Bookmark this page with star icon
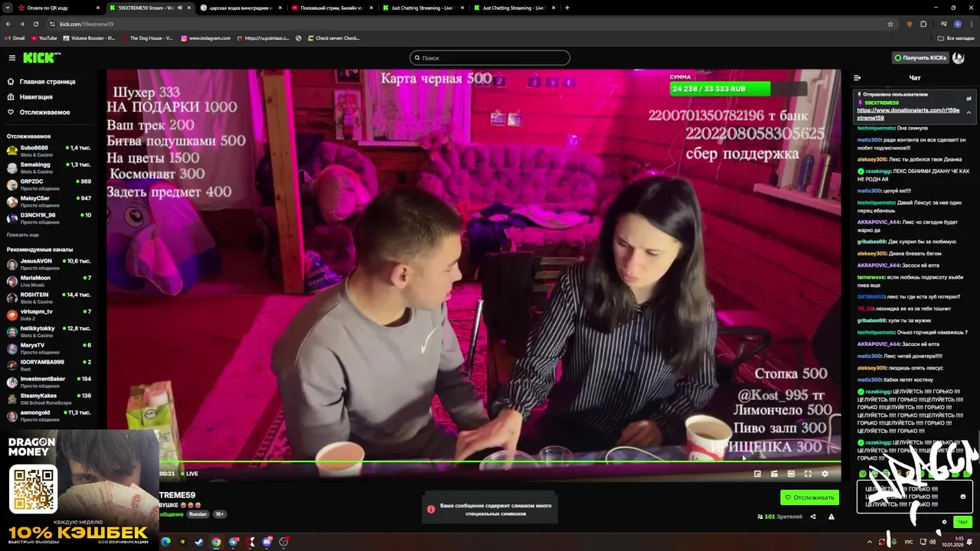 click(890, 24)
